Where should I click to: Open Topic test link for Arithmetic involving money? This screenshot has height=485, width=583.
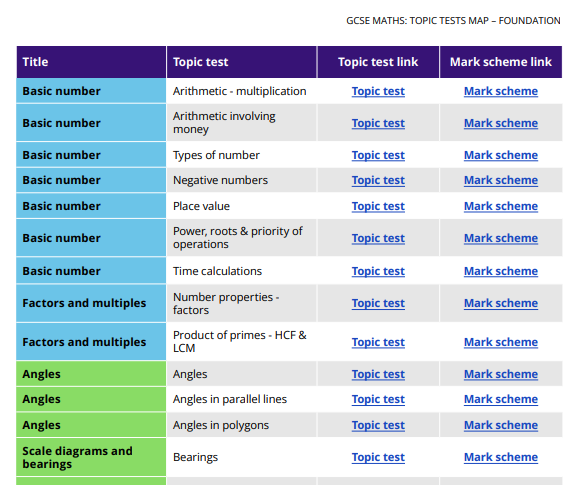coord(378,123)
